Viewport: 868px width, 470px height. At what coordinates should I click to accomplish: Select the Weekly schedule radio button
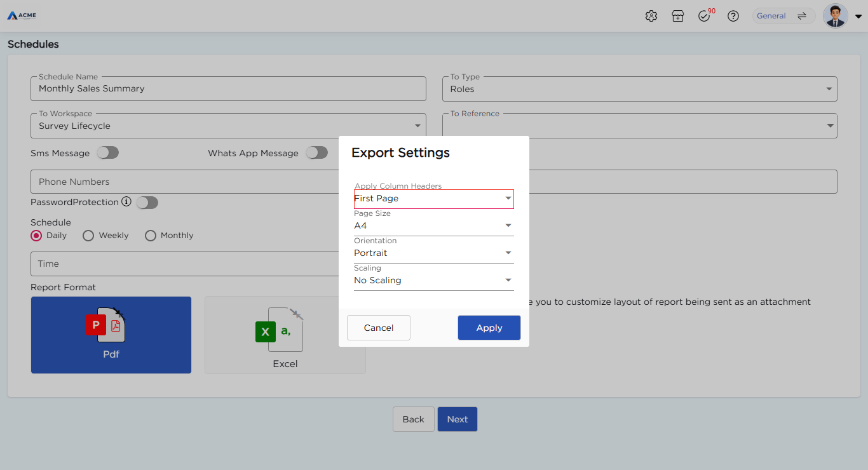88,236
